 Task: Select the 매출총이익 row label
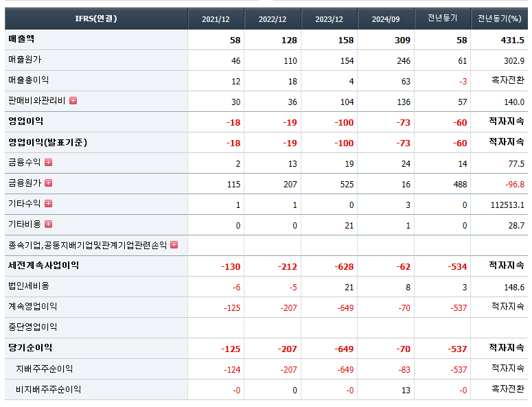pyautogui.click(x=29, y=80)
